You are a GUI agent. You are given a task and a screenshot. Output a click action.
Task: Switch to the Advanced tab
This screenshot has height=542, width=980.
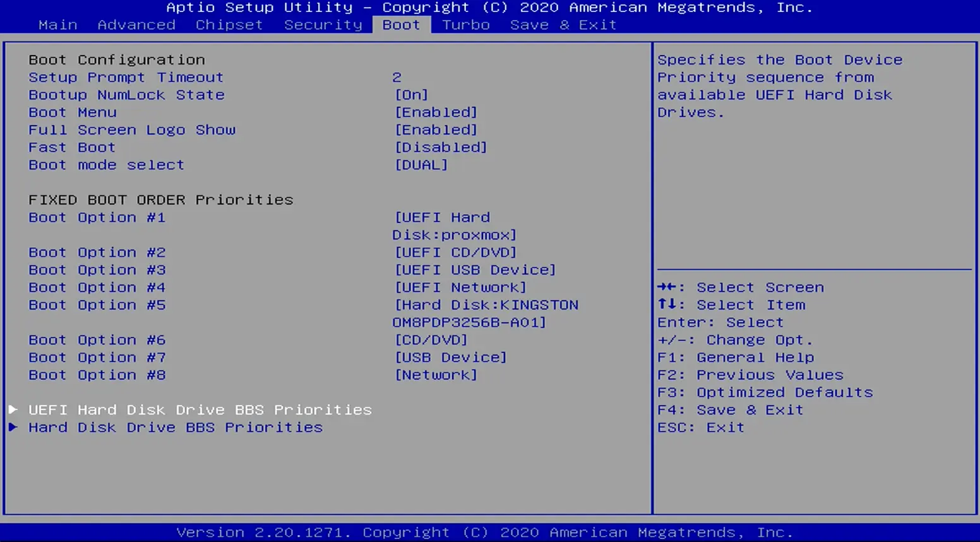click(x=136, y=25)
